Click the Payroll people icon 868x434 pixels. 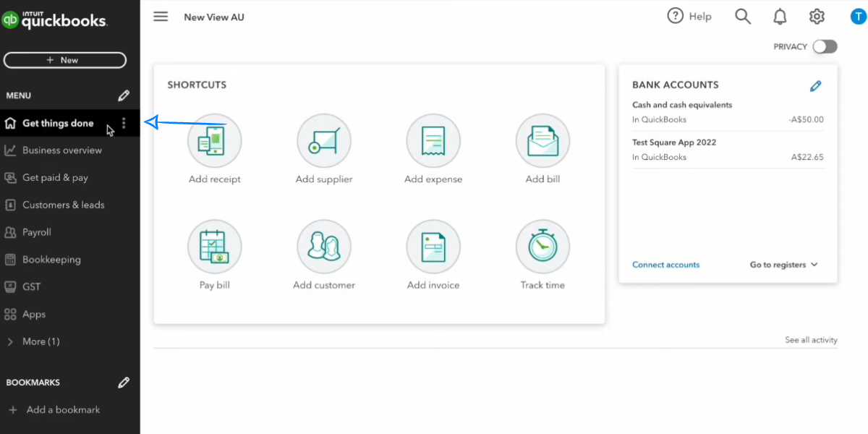(10, 232)
